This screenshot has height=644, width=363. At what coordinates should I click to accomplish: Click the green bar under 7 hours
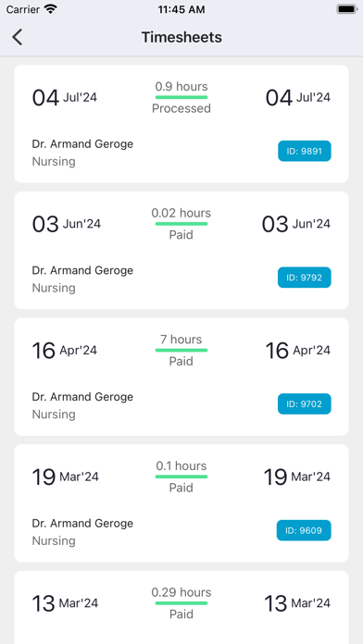tap(181, 351)
